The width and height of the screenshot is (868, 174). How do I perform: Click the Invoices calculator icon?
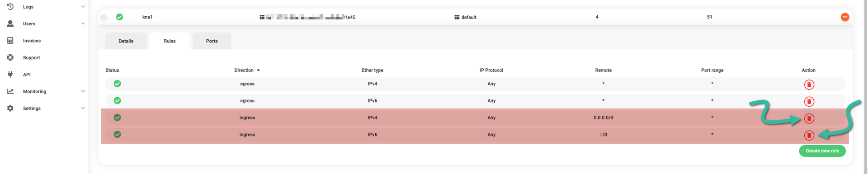[x=10, y=41]
